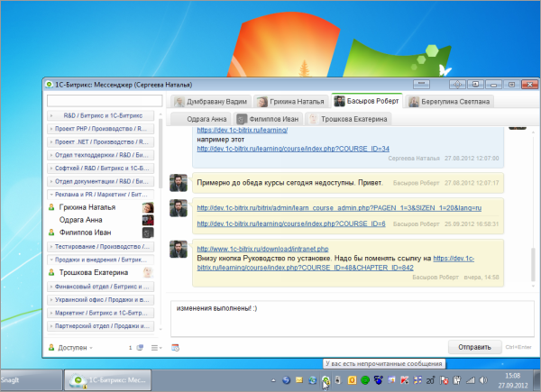Focus the contact search field
Image resolution: width=541 pixels, height=392 pixels.
[104, 101]
